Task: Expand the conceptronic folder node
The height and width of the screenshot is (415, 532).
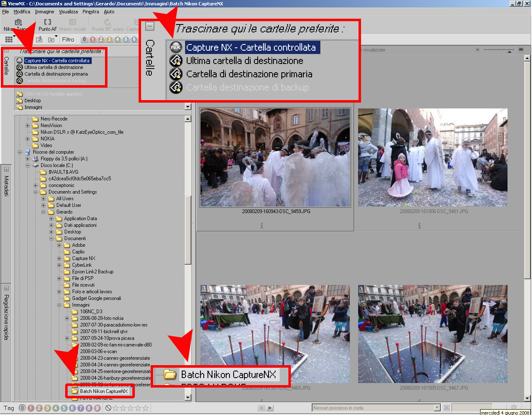Action: tap(36, 185)
